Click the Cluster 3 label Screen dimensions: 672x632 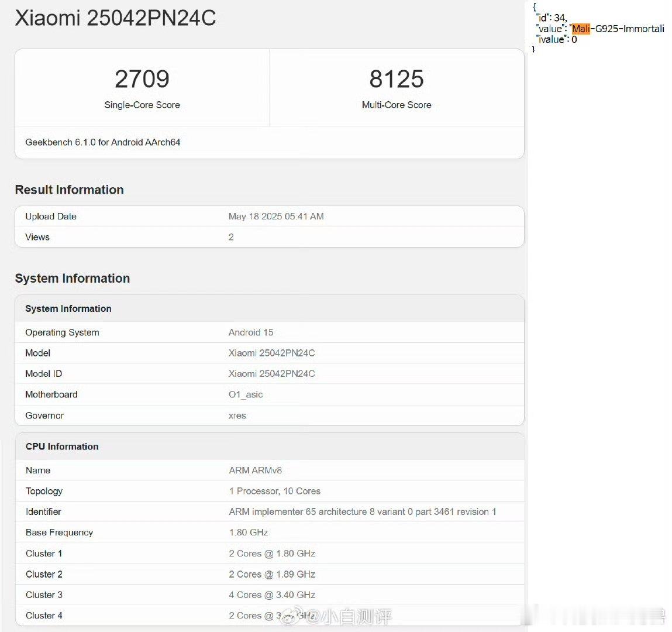44,595
